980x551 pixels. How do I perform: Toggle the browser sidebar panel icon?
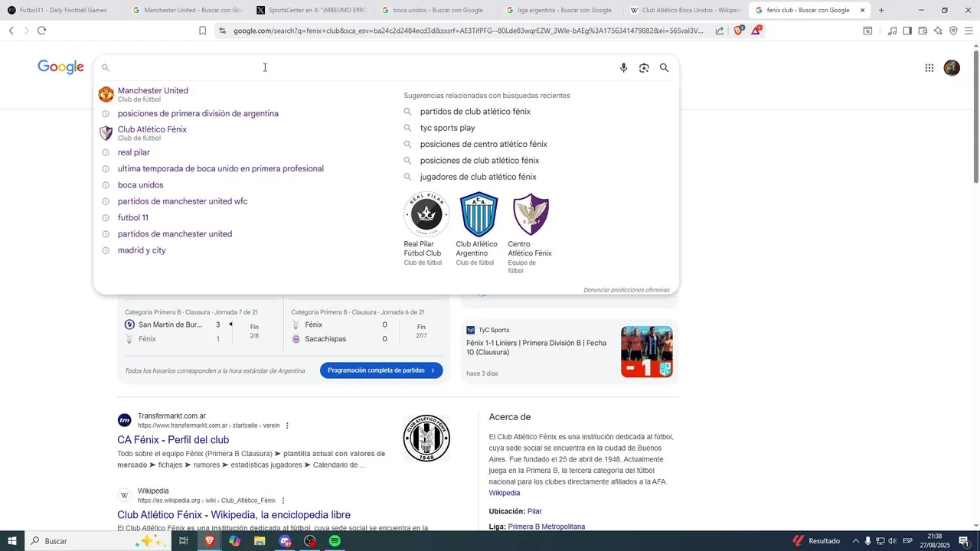[907, 31]
